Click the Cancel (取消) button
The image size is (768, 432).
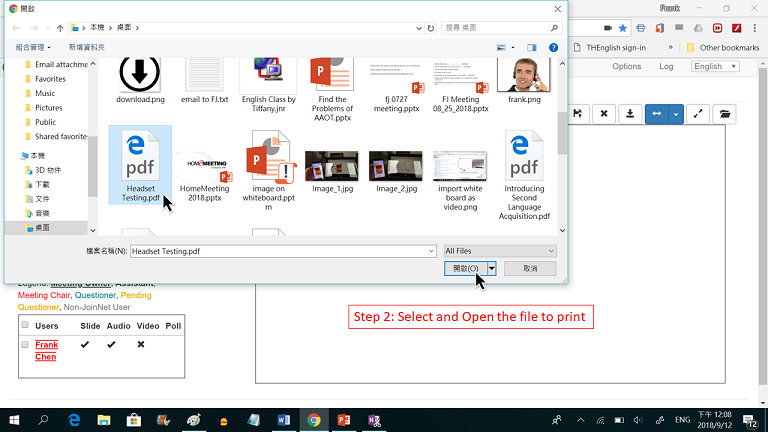tap(530, 269)
